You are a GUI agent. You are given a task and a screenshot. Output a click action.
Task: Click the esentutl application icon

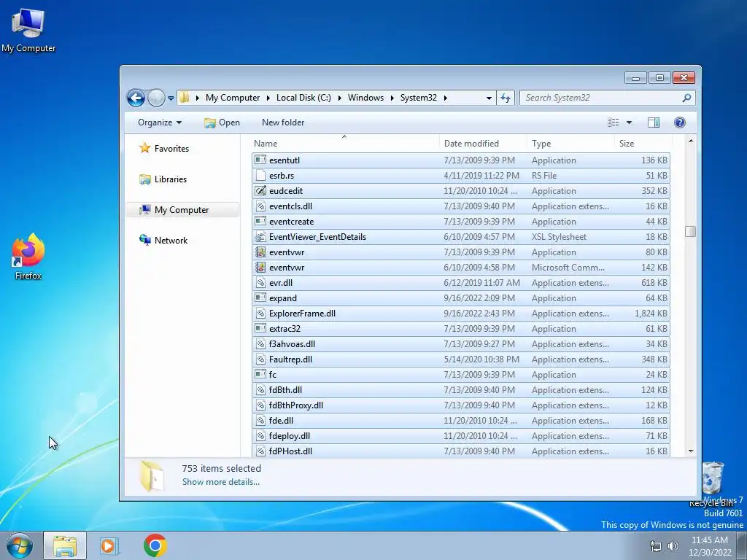[260, 160]
